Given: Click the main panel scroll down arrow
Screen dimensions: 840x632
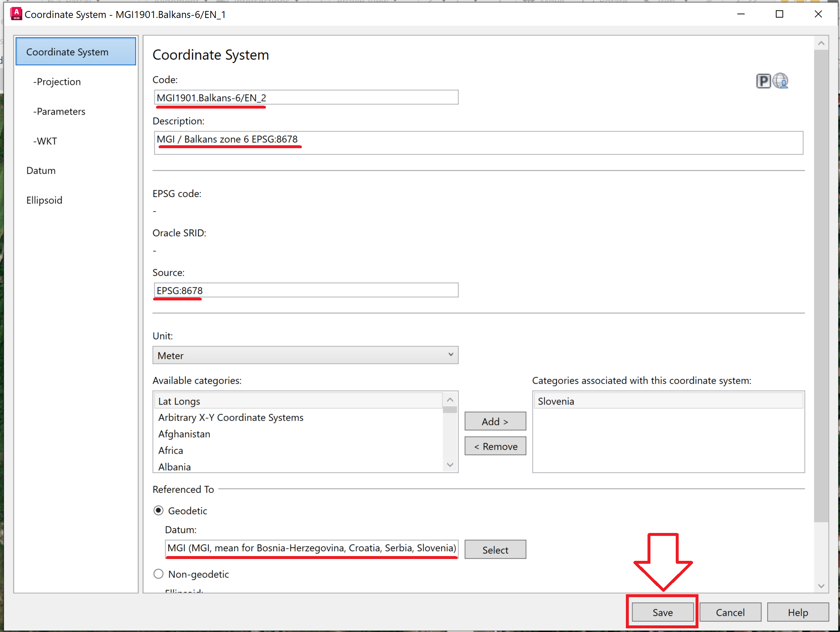Looking at the screenshot, I should [x=821, y=586].
